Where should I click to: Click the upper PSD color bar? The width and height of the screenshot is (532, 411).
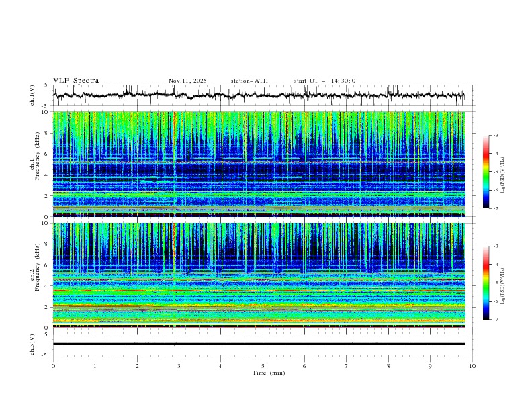pos(486,172)
